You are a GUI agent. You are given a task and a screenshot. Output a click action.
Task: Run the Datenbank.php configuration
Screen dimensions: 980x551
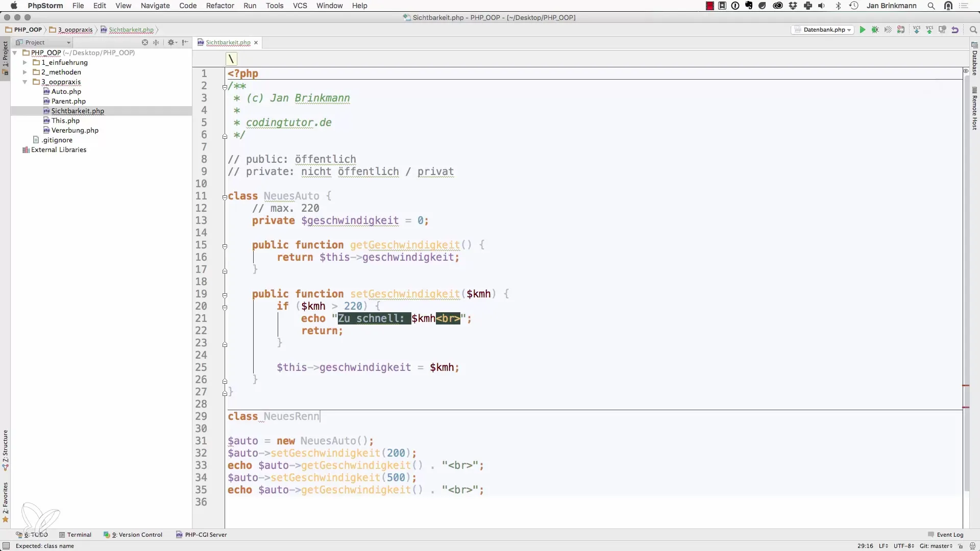click(x=863, y=30)
